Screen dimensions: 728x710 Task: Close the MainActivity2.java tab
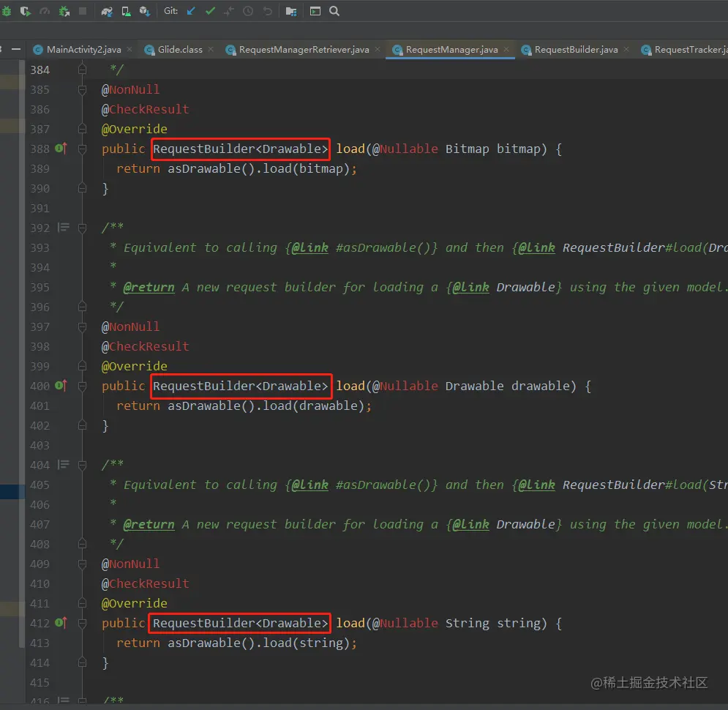[130, 49]
